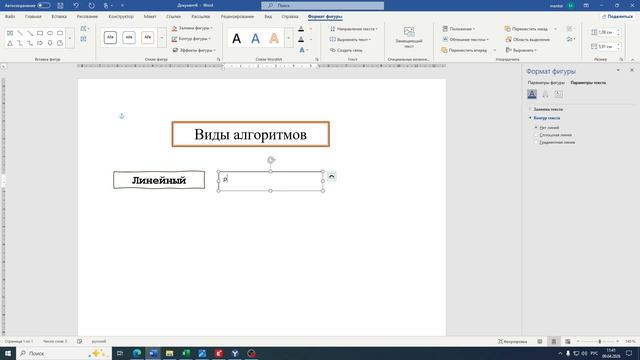The width and height of the screenshot is (640, 360).
Task: Toggle the AutoSave switch
Action: point(44,6)
